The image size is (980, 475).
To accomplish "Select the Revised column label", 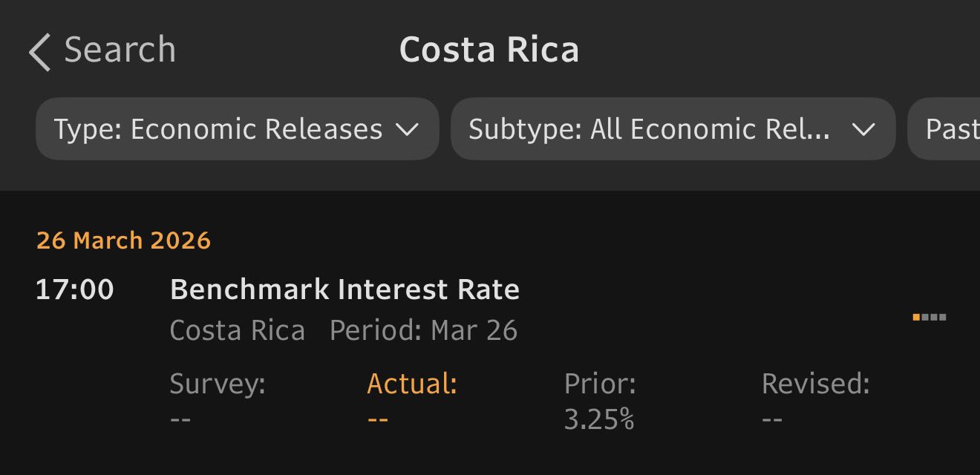I will point(815,384).
